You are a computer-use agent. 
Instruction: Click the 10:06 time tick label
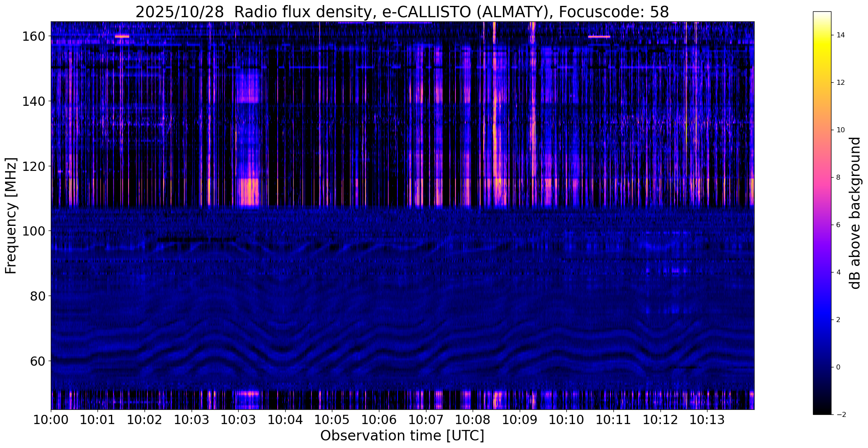point(379,419)
